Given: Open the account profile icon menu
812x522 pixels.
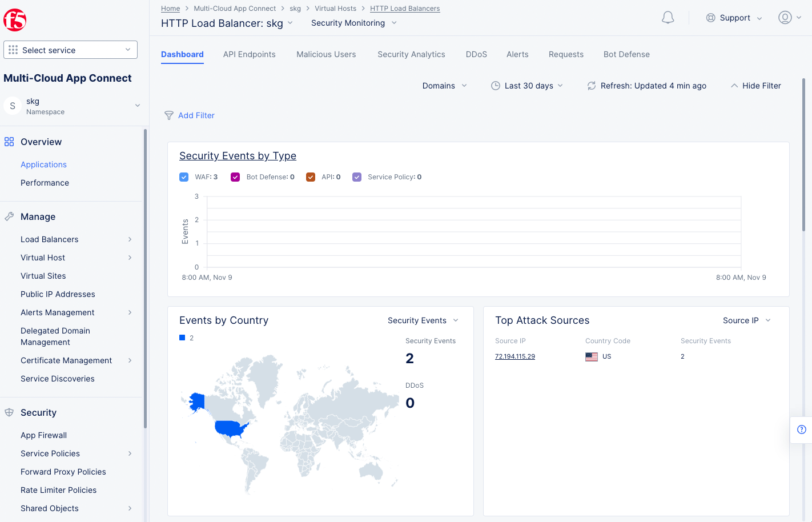Looking at the screenshot, I should pyautogui.click(x=785, y=17).
